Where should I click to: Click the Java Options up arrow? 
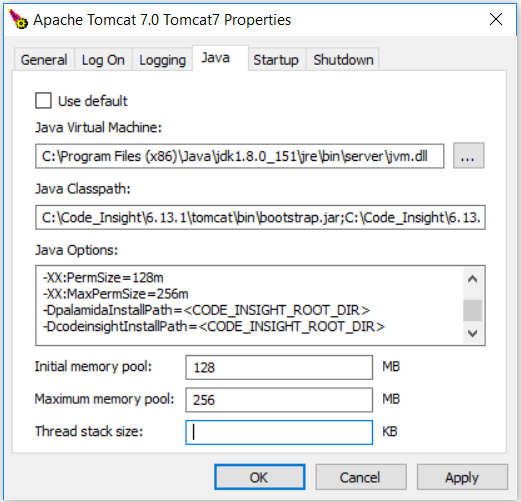pyautogui.click(x=473, y=278)
